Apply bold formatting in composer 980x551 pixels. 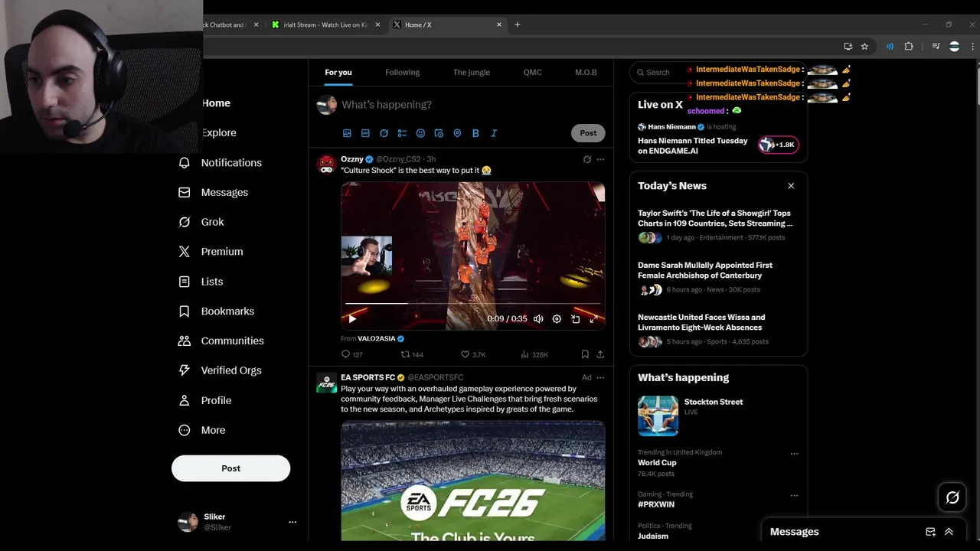point(475,133)
